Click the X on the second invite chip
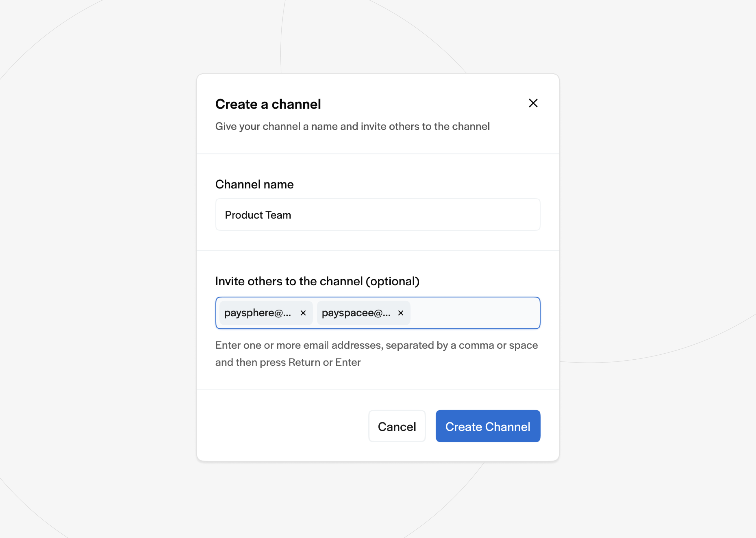 click(401, 313)
